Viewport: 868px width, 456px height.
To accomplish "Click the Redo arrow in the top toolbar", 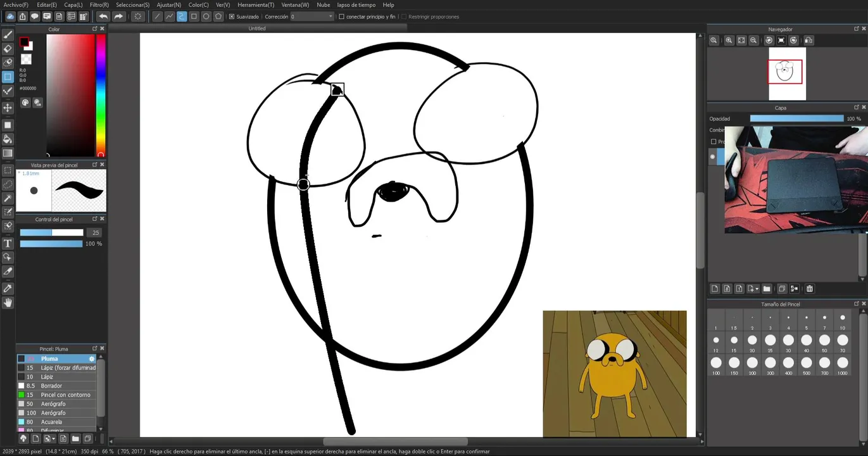I will [118, 16].
